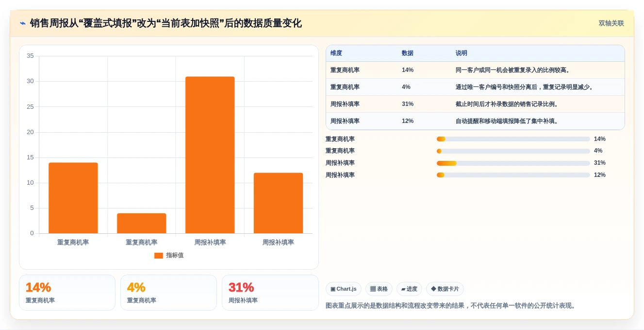644x330 pixels.
Task: Toggle the 指标值 legend label in chart
Action: click(x=175, y=256)
